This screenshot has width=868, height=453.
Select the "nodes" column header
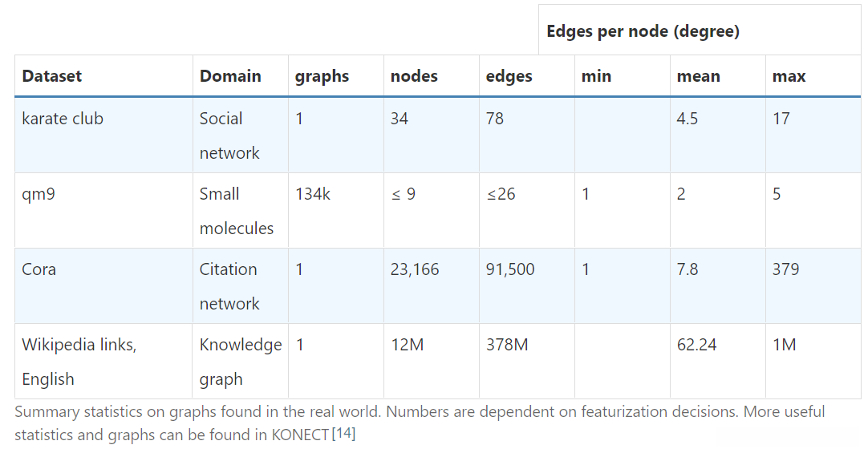pos(414,76)
